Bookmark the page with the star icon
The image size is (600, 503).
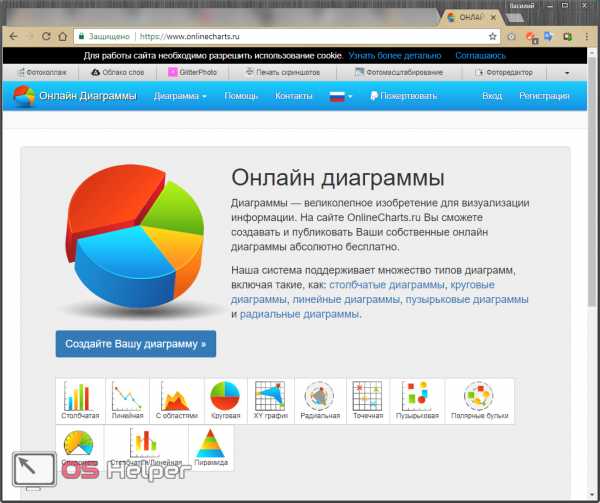492,36
